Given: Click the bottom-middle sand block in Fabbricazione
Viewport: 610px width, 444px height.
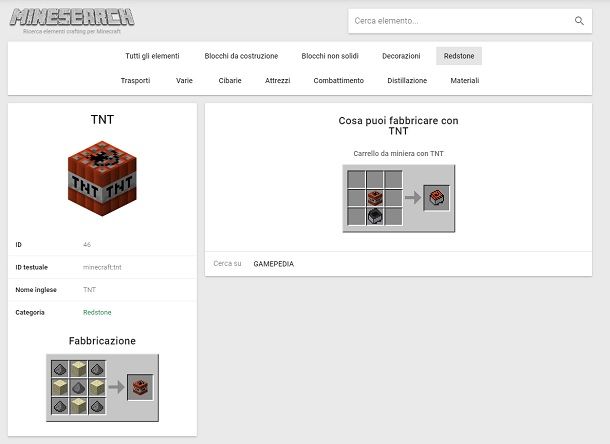Looking at the screenshot, I should (x=78, y=406).
